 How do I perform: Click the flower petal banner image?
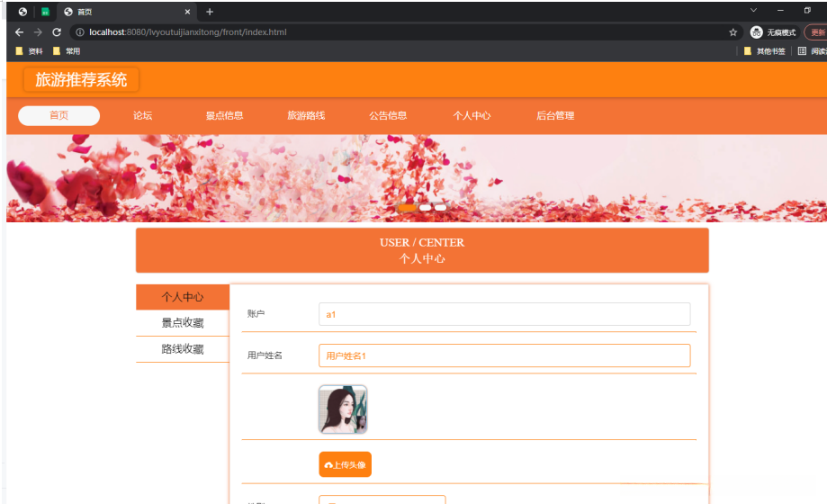(417, 178)
